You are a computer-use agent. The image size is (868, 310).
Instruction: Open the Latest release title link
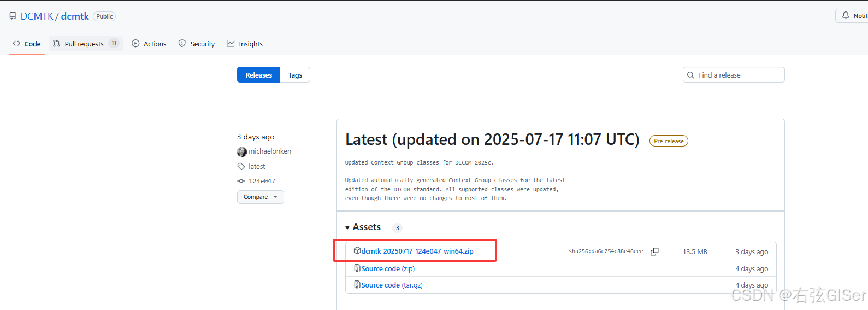tap(492, 139)
